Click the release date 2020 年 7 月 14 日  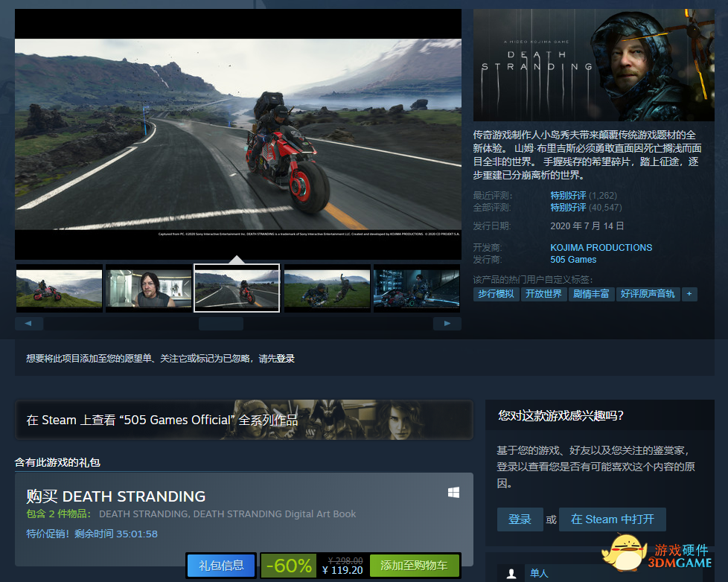(587, 226)
